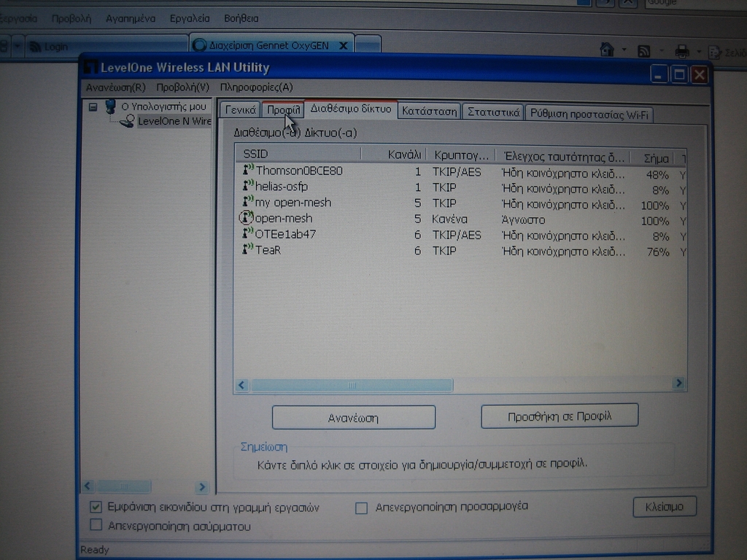Switch to the Γενικά tab
The width and height of the screenshot is (747, 560).
[x=241, y=111]
